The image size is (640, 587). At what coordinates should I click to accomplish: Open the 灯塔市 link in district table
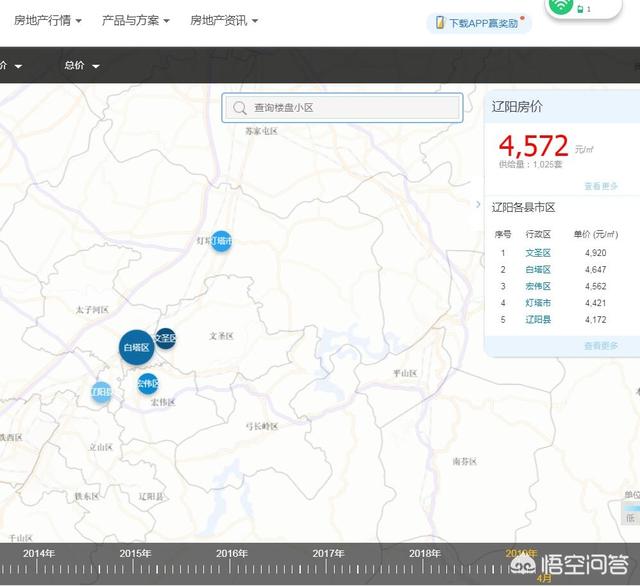pos(540,303)
